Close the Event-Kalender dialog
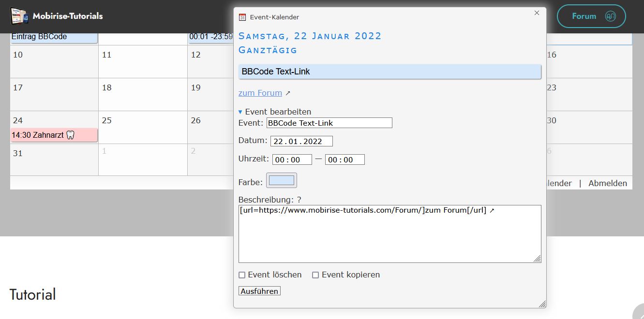The width and height of the screenshot is (644, 319). 537,13
